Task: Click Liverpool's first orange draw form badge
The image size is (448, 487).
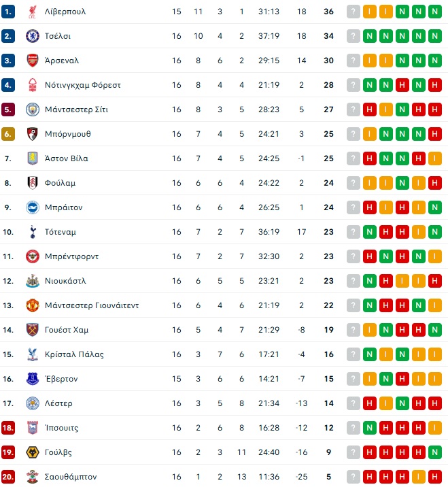Action: [x=369, y=12]
